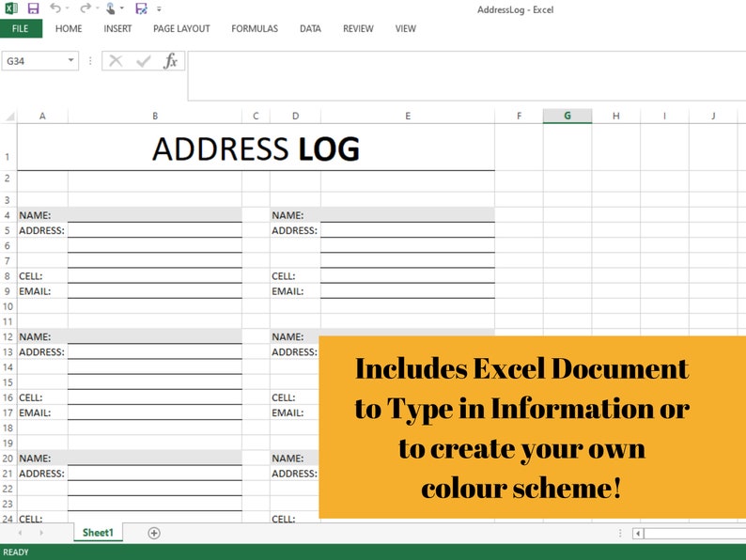Open the PAGE LAYOUT tab

click(181, 28)
